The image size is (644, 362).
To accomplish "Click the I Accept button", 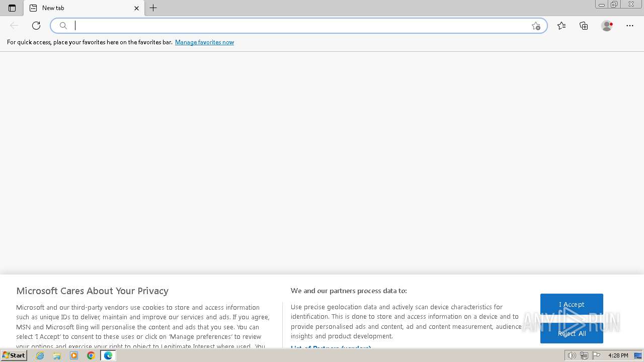I will tap(572, 304).
